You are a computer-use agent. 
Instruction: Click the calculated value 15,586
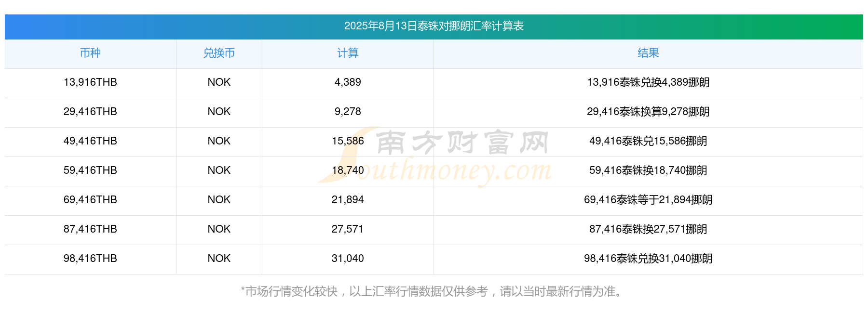pyautogui.click(x=348, y=141)
